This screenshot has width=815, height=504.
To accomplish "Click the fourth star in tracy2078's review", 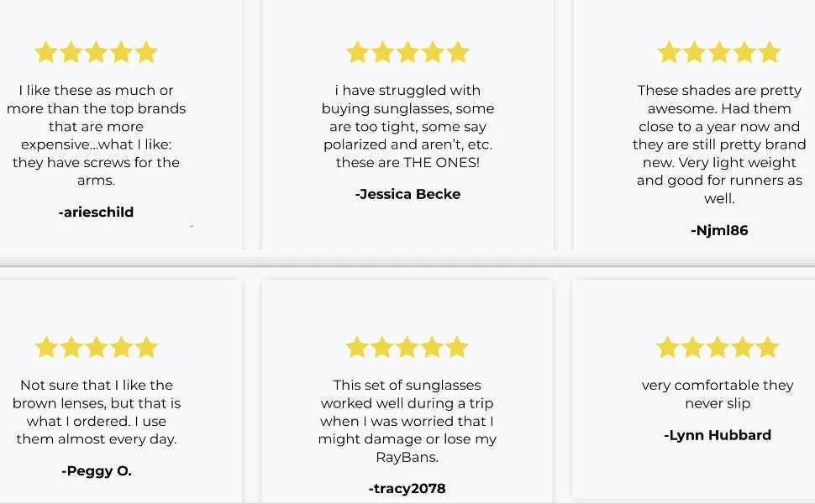I will pos(432,348).
